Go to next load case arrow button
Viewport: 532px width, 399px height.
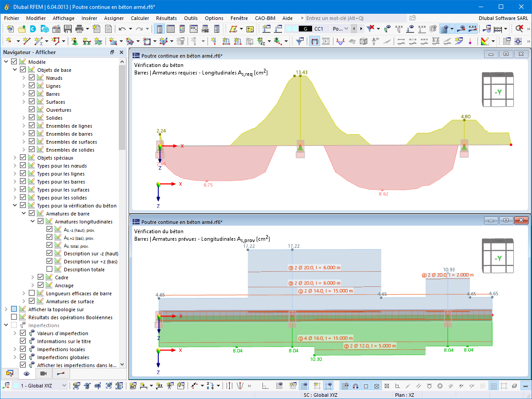pyautogui.click(x=361, y=29)
